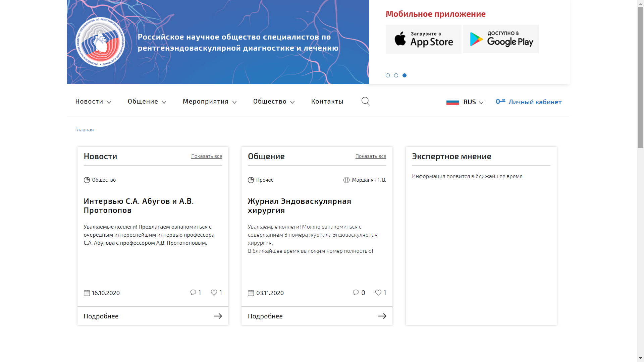Click heart like icon on Журнал card

click(x=378, y=293)
